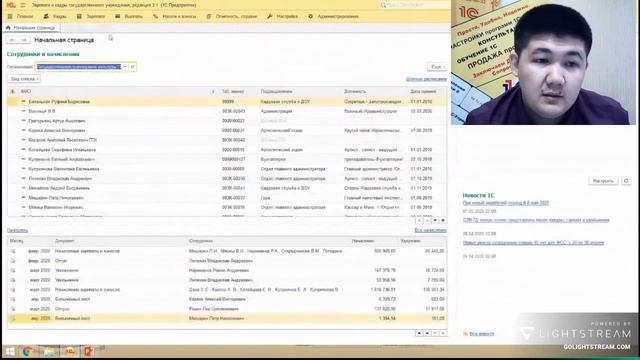The height and width of the screenshot is (360, 640).
Task: Open the Все новости link
Action: (x=482, y=334)
